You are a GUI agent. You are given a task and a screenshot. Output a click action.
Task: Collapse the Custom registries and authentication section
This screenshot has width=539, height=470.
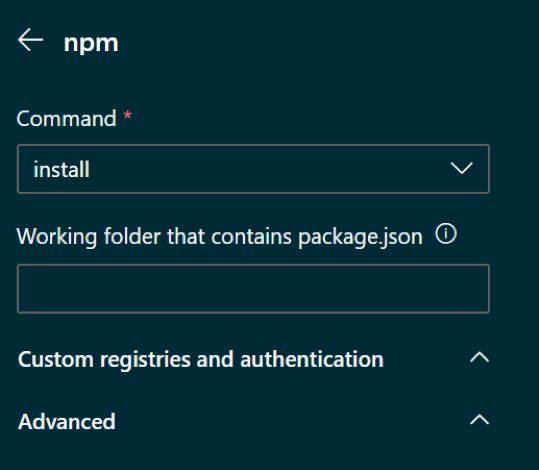(253, 359)
